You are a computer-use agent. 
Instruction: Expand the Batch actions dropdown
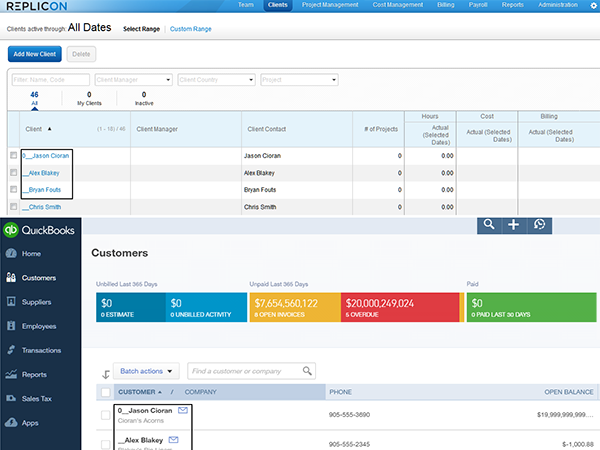coord(146,371)
